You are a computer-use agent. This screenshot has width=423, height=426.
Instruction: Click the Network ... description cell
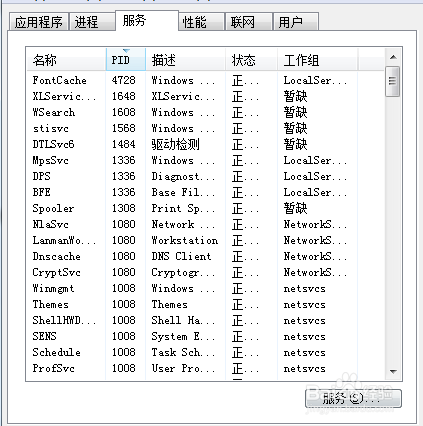(183, 224)
